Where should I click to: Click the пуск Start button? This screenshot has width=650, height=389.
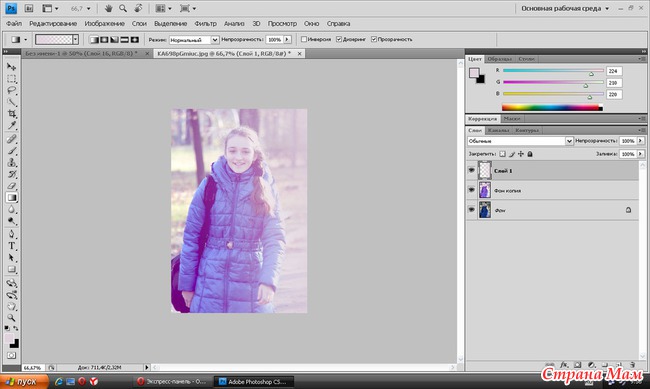click(24, 382)
